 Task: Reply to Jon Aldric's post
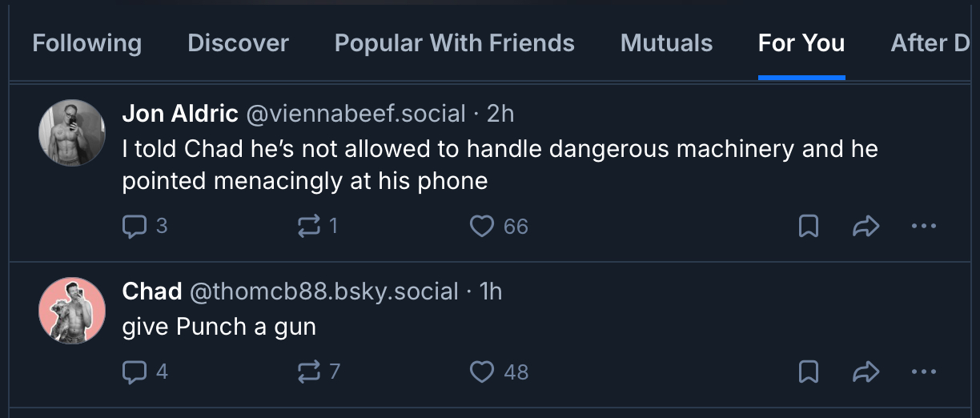coord(133,227)
